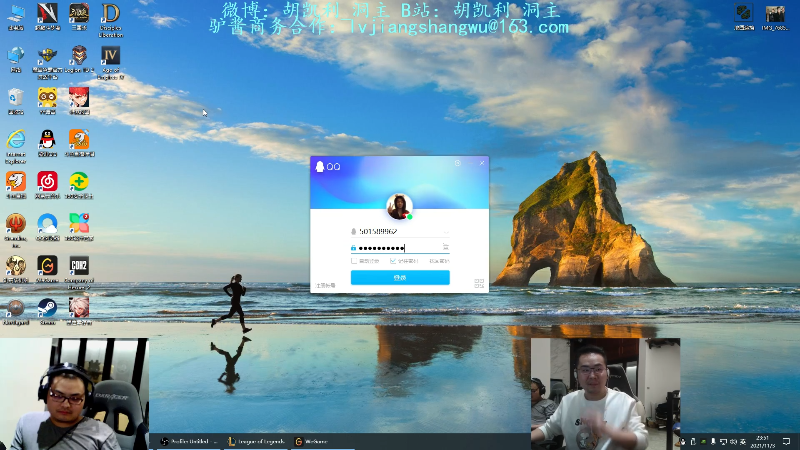
Task: Select the Steam desktop shortcut
Action: coord(47,311)
